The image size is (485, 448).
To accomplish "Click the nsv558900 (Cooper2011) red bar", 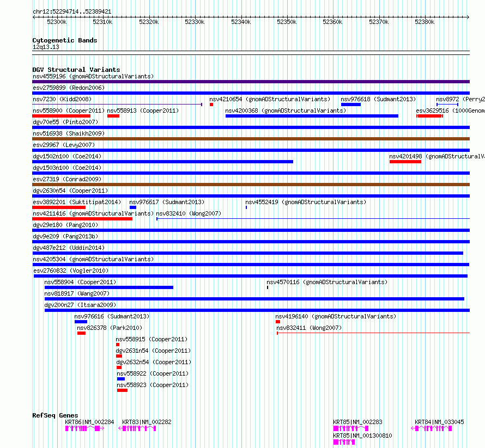I will (61, 116).
